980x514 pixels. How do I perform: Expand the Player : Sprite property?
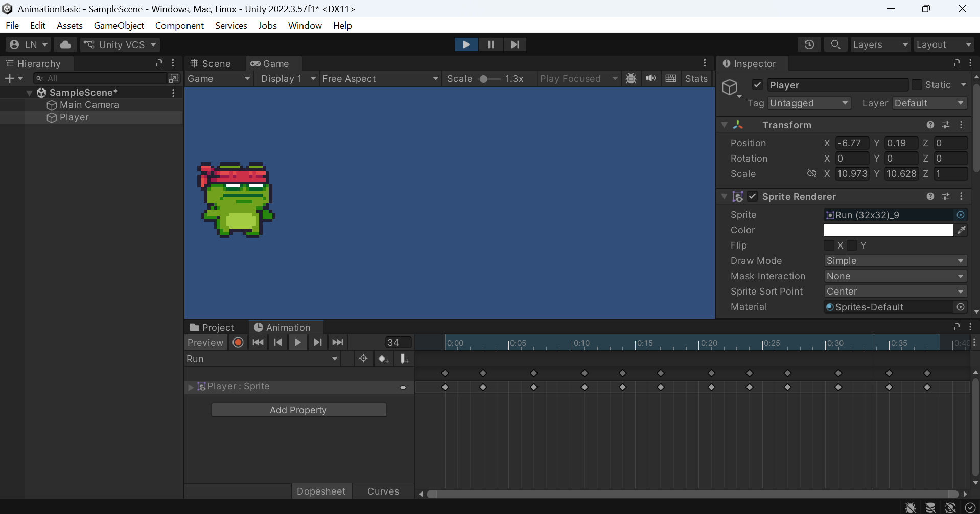coord(191,387)
